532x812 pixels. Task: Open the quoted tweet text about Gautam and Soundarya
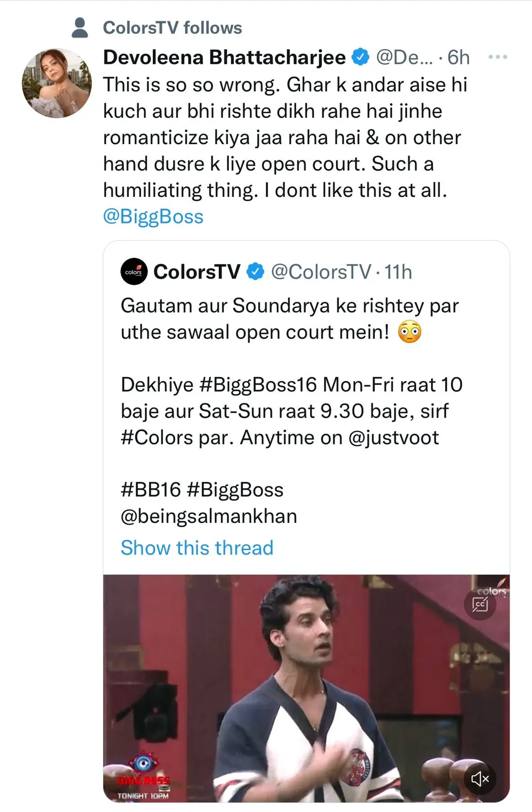(290, 319)
